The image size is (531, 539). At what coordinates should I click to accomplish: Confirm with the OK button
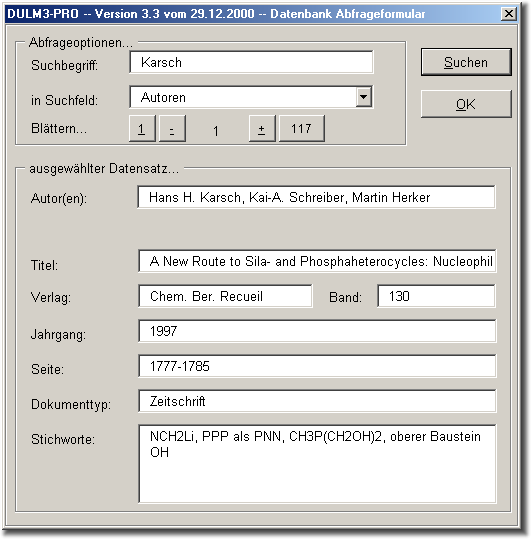coord(466,104)
